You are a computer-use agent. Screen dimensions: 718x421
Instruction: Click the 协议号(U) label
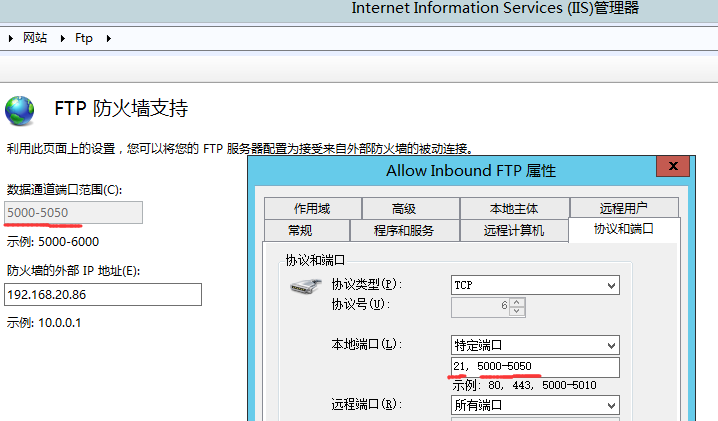pos(360,304)
